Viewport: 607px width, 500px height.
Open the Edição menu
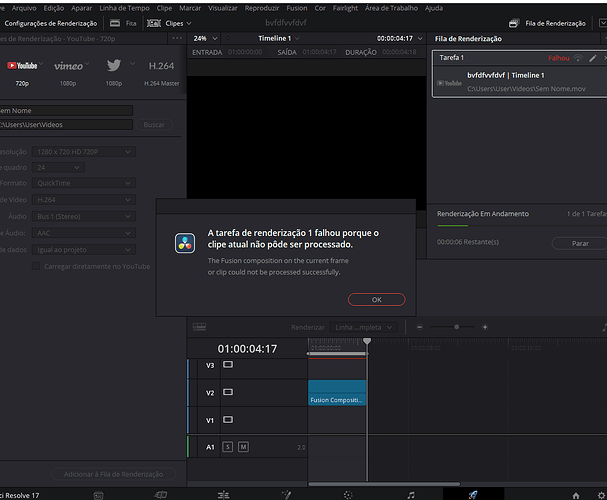[x=53, y=8]
